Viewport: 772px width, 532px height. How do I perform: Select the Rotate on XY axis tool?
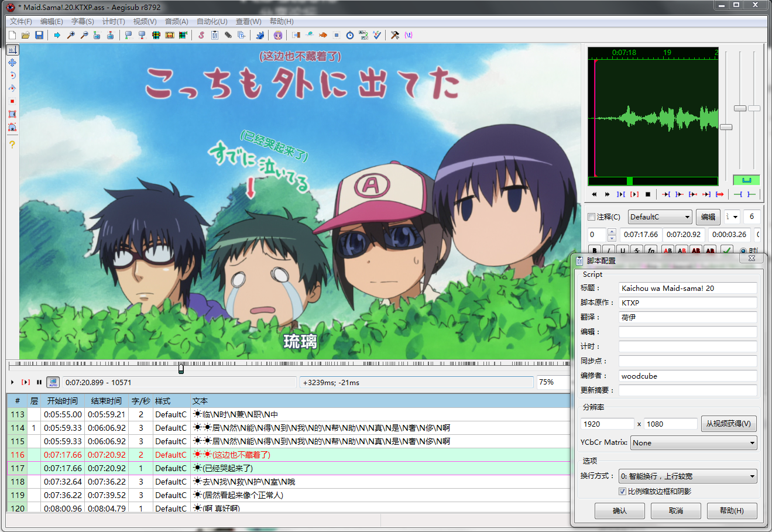click(12, 88)
